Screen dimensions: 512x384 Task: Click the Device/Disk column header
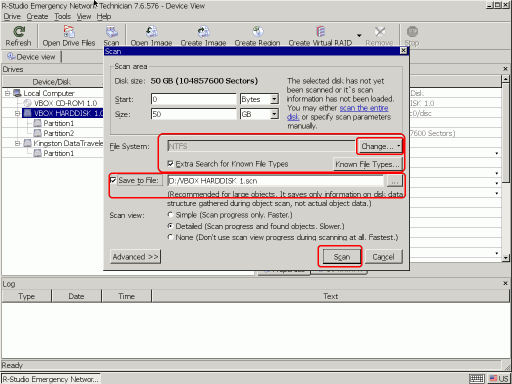(52, 82)
